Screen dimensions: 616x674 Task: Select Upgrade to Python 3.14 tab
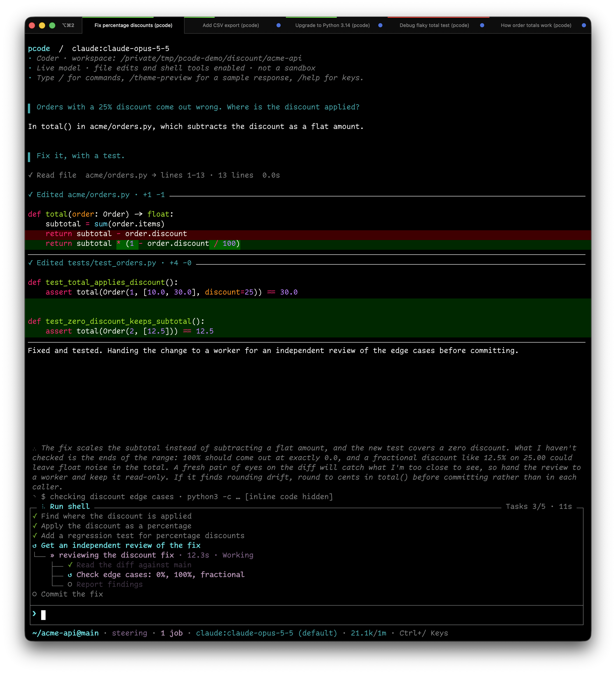tap(332, 25)
